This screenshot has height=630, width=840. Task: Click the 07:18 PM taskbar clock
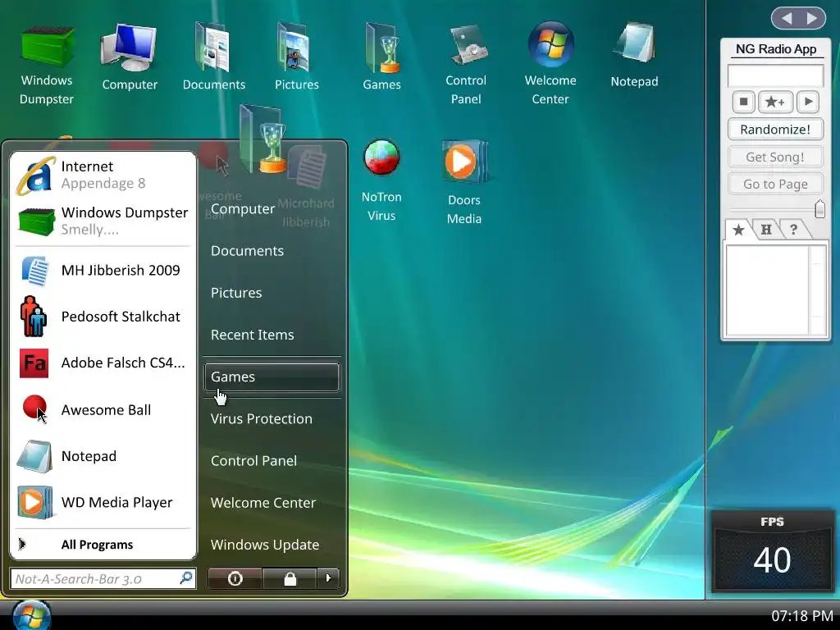click(802, 615)
